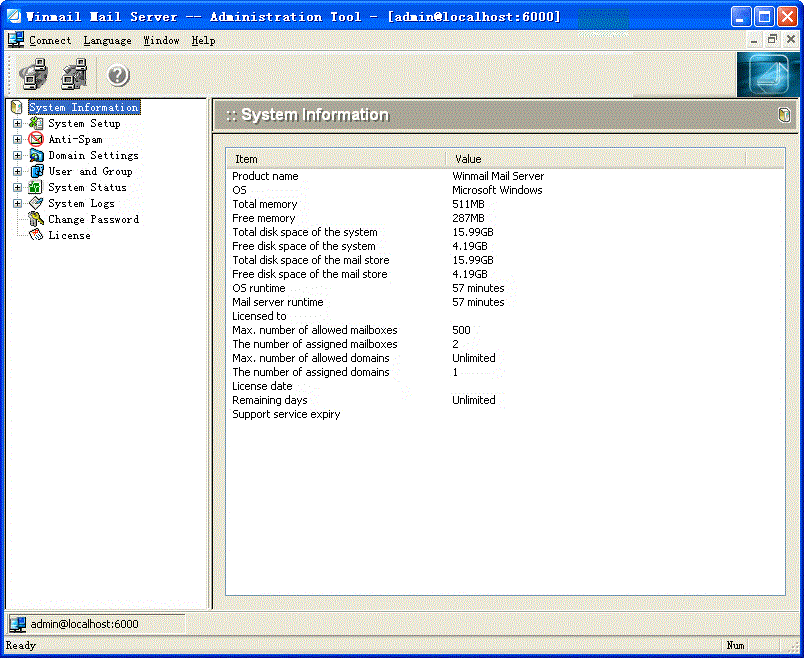This screenshot has width=804, height=658.
Task: Click the User and Group icon
Action: [x=36, y=172]
